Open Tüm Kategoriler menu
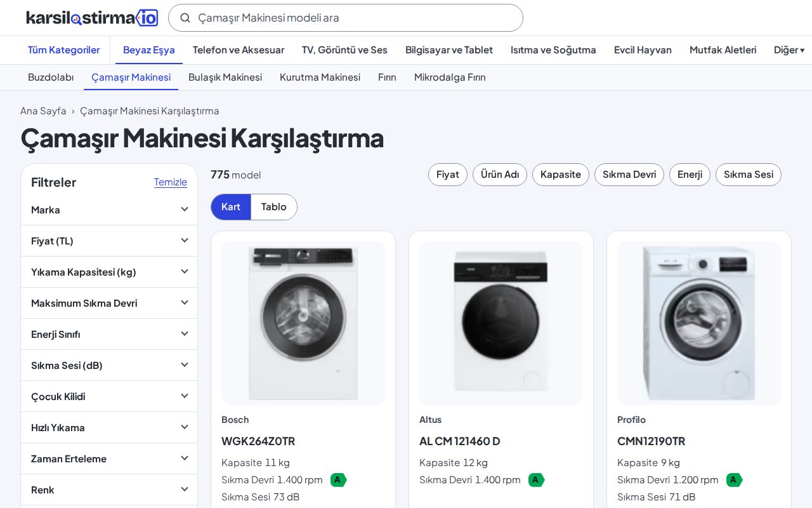 click(64, 50)
